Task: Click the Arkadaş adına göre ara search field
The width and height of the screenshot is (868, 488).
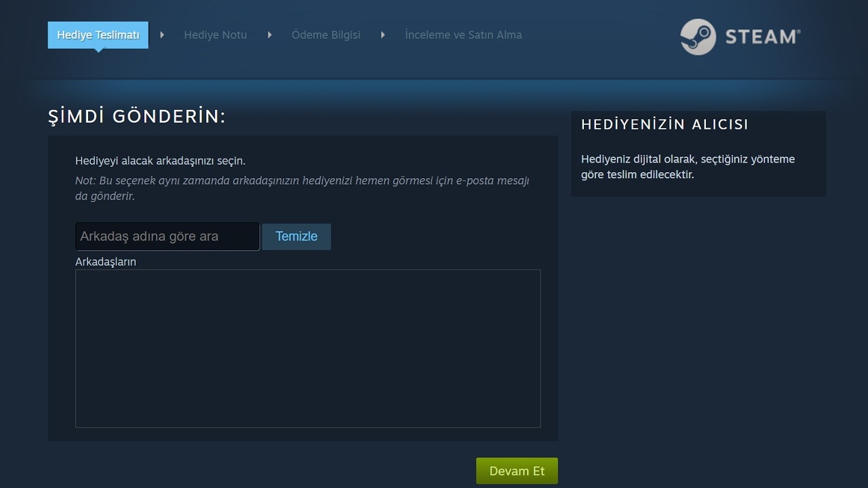Action: tap(167, 236)
